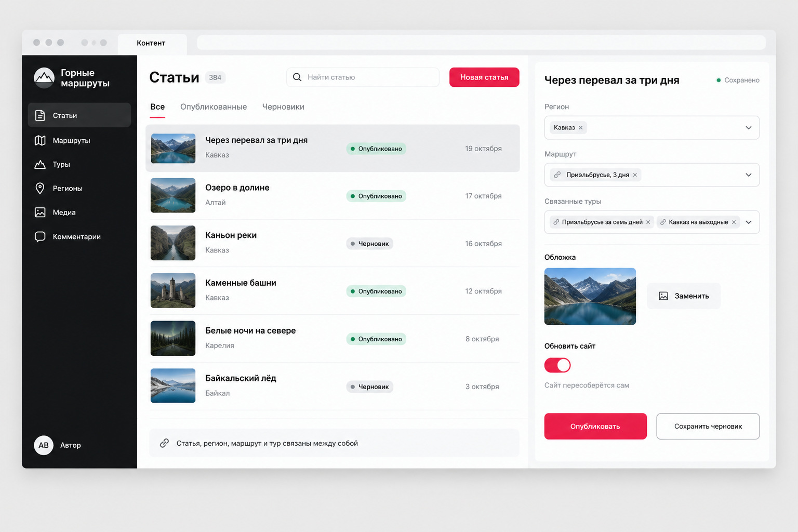The width and height of the screenshot is (798, 532).
Task: Open the Байкальский лёд article
Action: (335, 387)
